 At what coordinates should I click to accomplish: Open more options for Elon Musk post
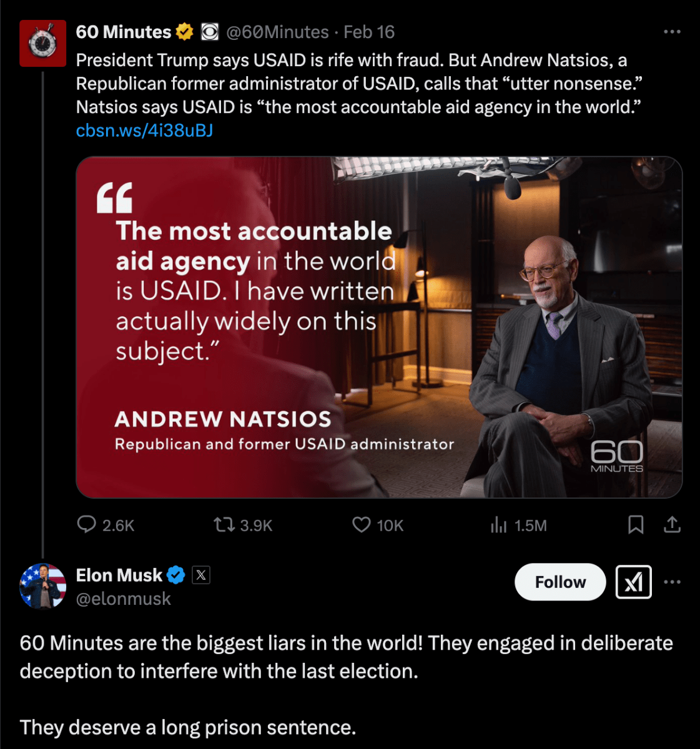click(672, 582)
